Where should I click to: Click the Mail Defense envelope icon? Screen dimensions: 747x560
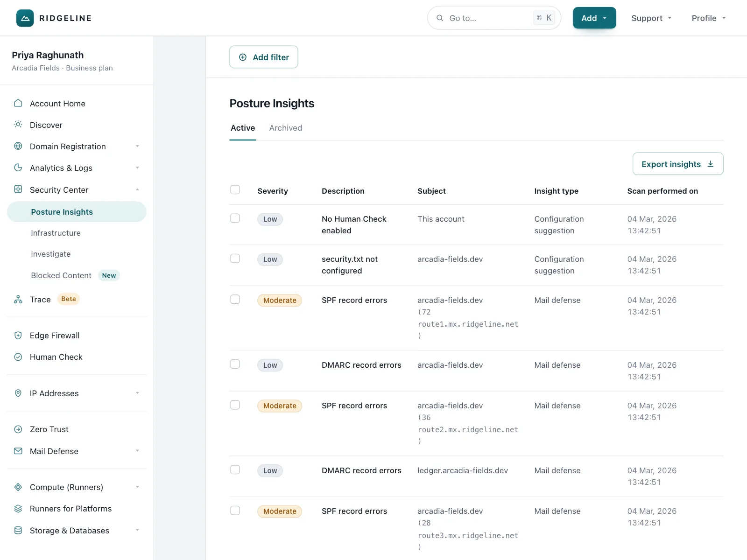click(18, 451)
